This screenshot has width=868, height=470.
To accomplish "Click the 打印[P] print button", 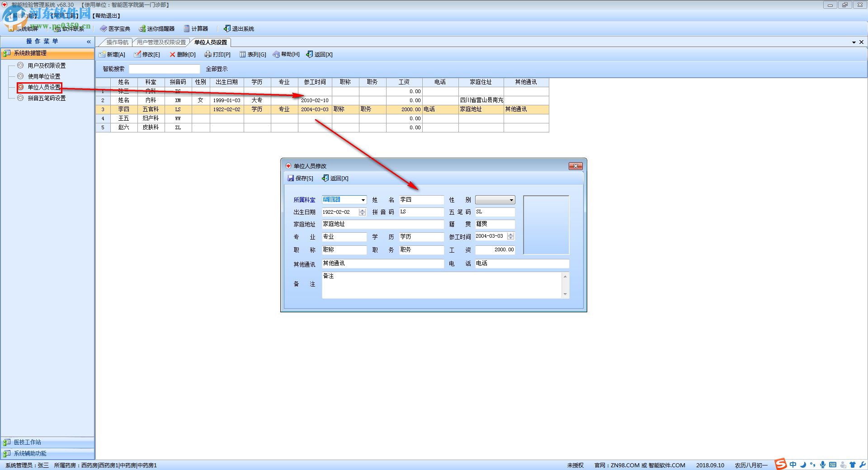I will 217,54.
